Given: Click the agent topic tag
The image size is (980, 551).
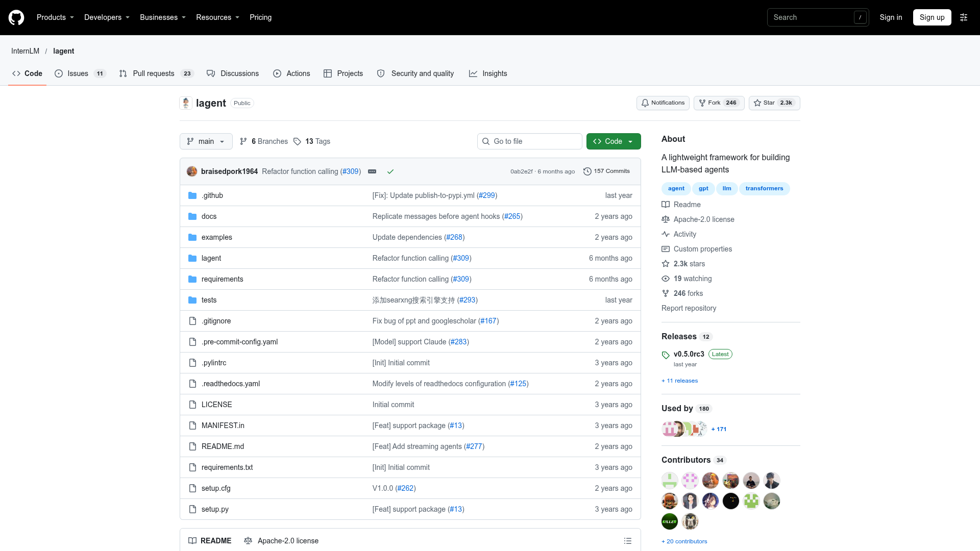Looking at the screenshot, I should tap(676, 189).
